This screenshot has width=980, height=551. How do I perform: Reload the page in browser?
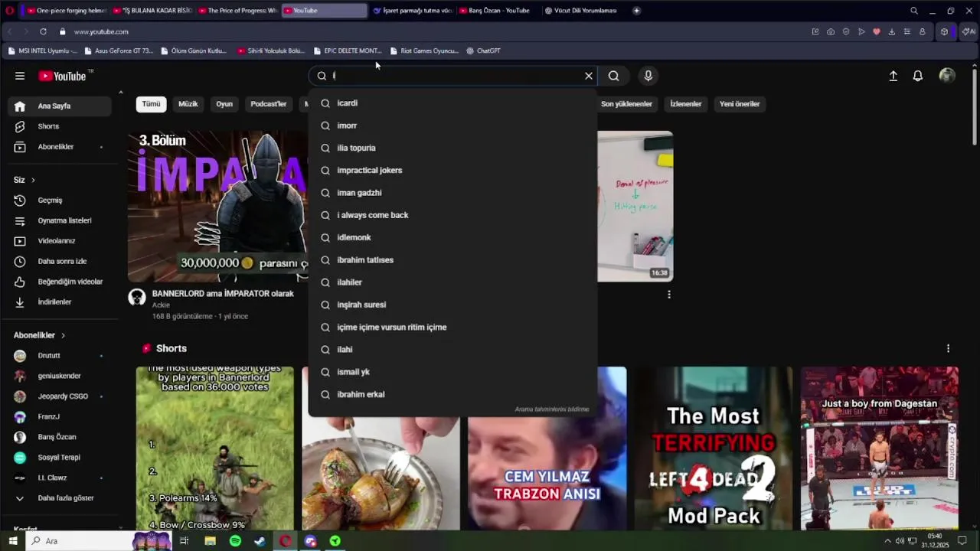(43, 31)
